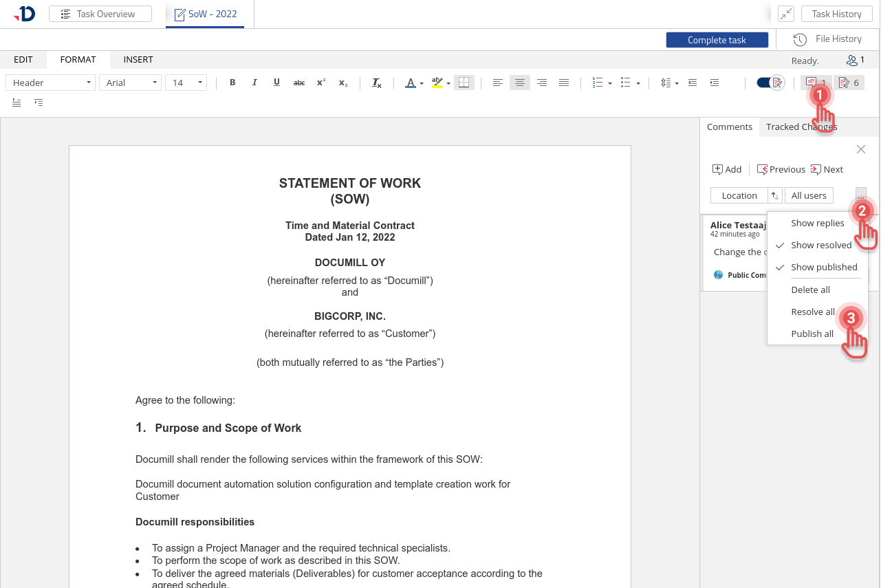Image resolution: width=881 pixels, height=588 pixels.
Task: Center align the text
Action: 520,83
